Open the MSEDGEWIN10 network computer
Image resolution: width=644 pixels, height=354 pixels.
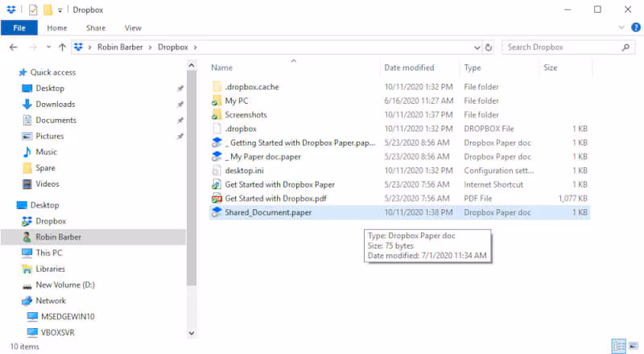(x=68, y=317)
